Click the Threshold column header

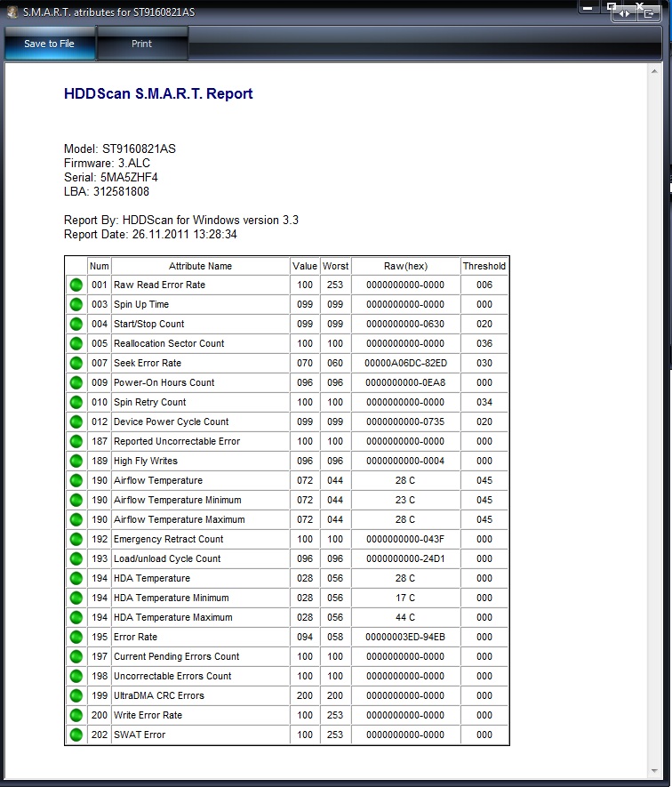(x=484, y=266)
